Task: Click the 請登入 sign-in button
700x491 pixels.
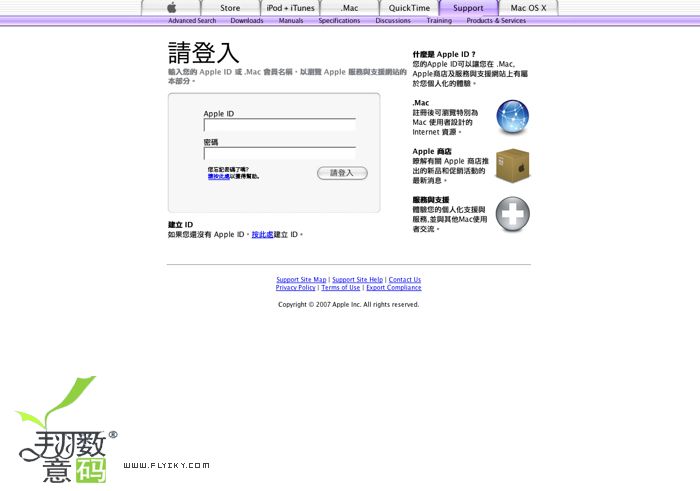Action: (342, 173)
